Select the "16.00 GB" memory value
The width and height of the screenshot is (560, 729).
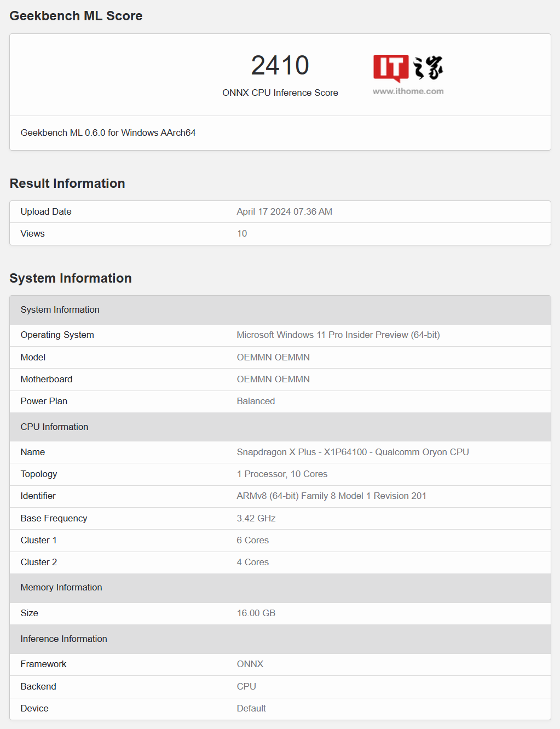[x=256, y=613]
